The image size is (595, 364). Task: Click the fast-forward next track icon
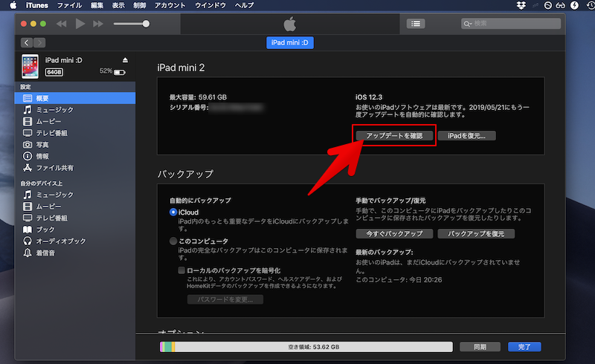pos(99,24)
